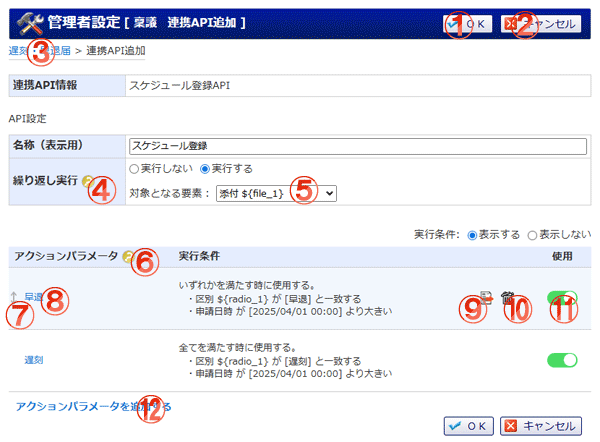Click アクションパラメータを追加する link

(x=93, y=406)
